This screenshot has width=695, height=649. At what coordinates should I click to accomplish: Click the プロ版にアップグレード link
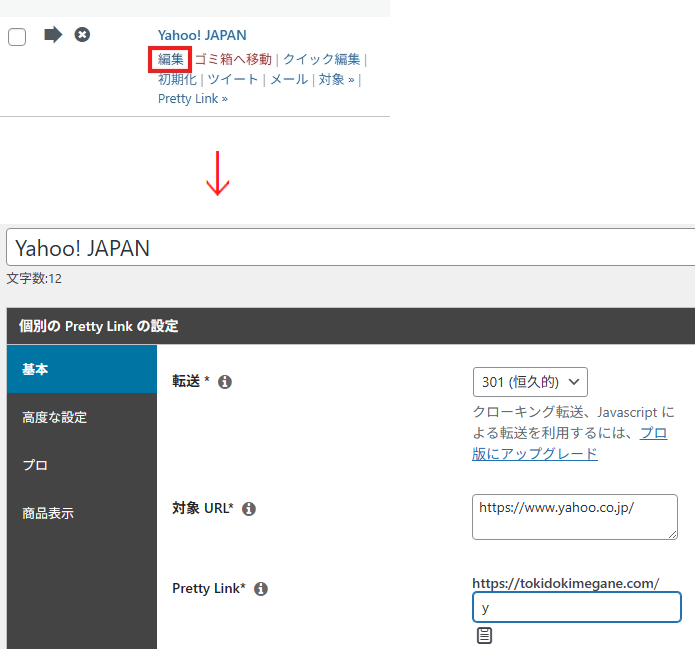[x=535, y=453]
